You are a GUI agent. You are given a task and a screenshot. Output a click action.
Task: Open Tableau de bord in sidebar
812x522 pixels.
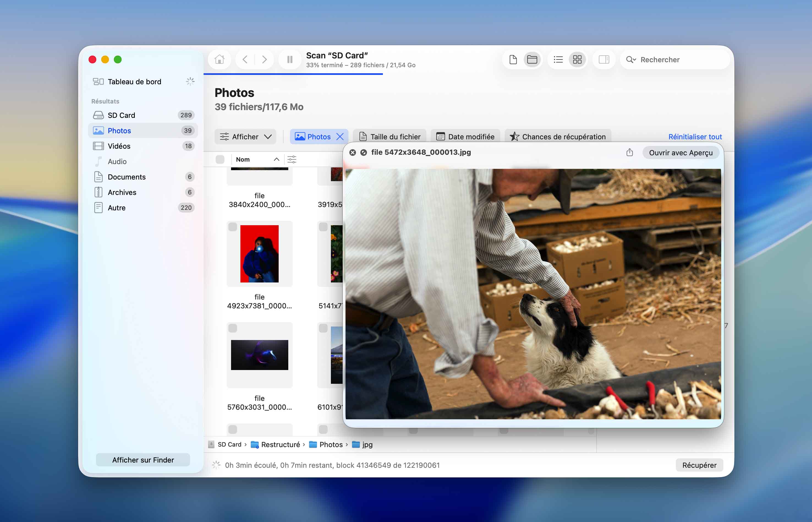pos(143,82)
